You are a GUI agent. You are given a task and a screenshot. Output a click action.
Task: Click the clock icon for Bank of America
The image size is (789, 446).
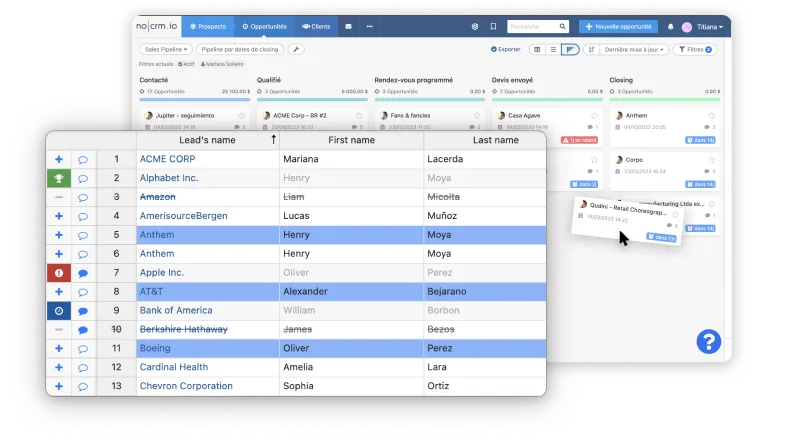[x=59, y=311]
